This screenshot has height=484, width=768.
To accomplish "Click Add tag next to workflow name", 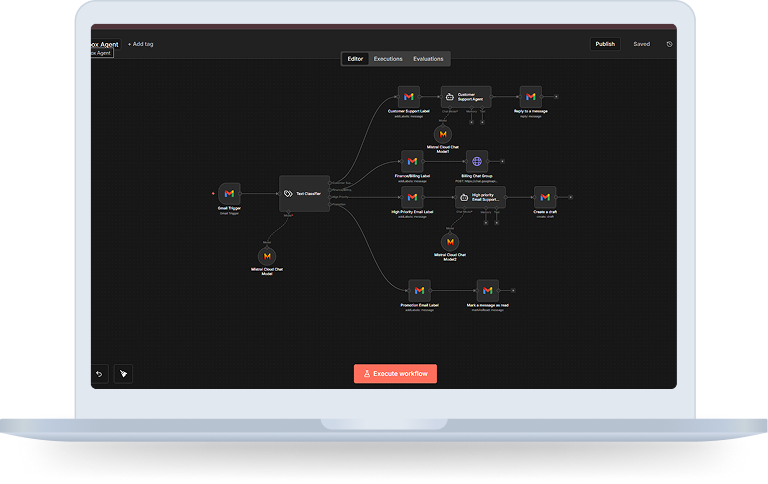I will (x=140, y=44).
